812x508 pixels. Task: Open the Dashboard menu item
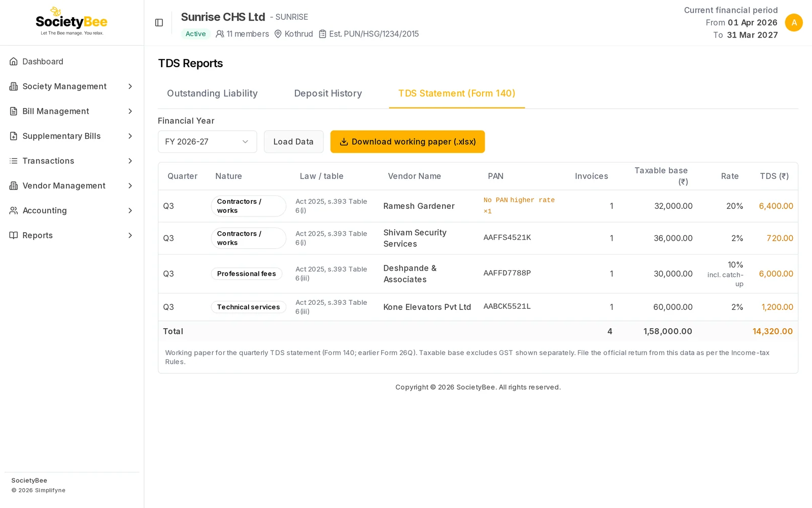pyautogui.click(x=72, y=61)
